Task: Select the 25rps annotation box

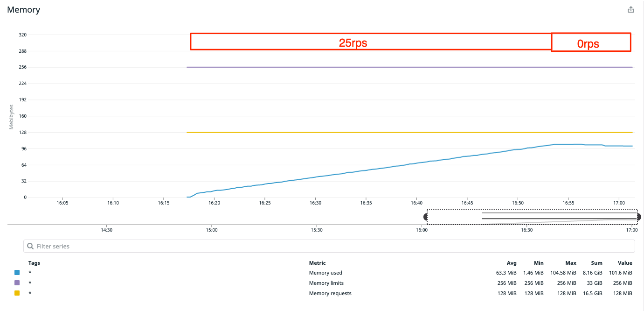Action: click(x=370, y=42)
